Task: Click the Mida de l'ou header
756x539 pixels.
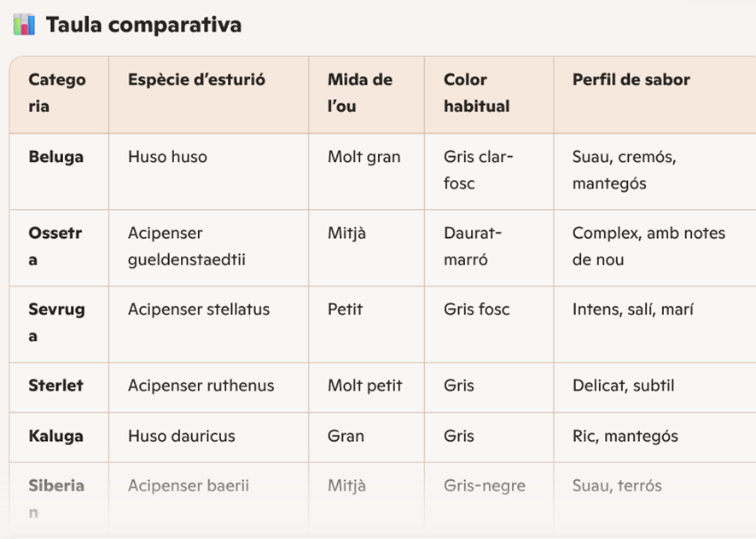Action: click(360, 93)
